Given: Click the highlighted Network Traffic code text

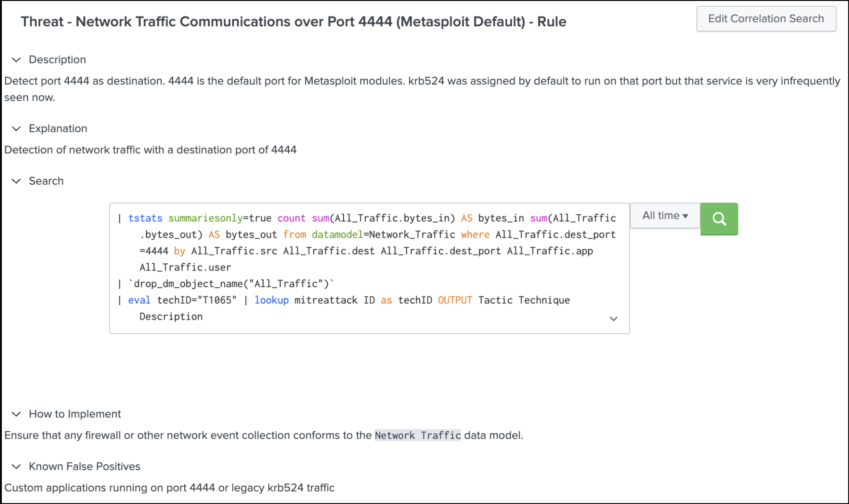Looking at the screenshot, I should pyautogui.click(x=417, y=435).
